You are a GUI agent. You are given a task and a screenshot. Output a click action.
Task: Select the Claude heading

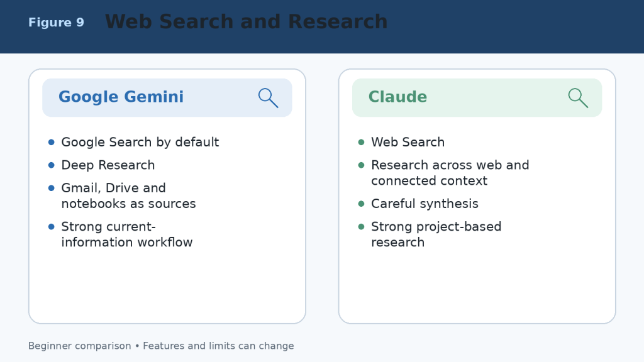(397, 97)
